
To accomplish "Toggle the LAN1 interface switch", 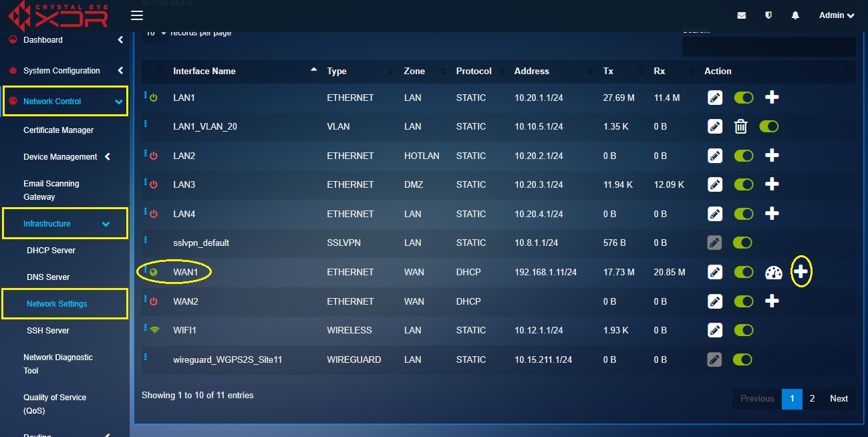I will pos(744,98).
